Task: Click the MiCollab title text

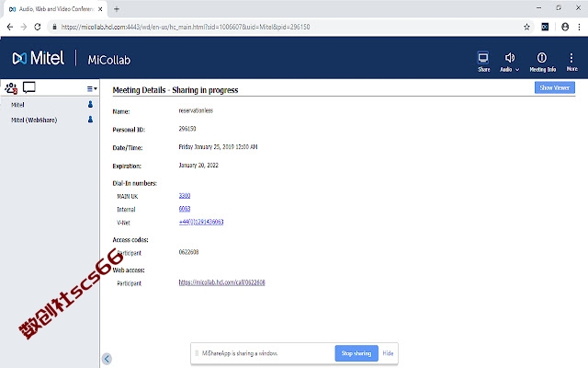Action: coord(109,60)
